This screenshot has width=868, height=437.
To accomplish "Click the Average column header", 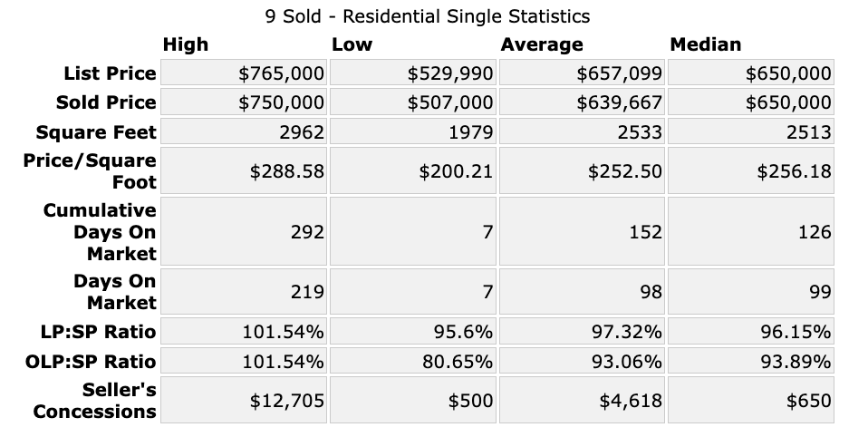I will coord(541,44).
